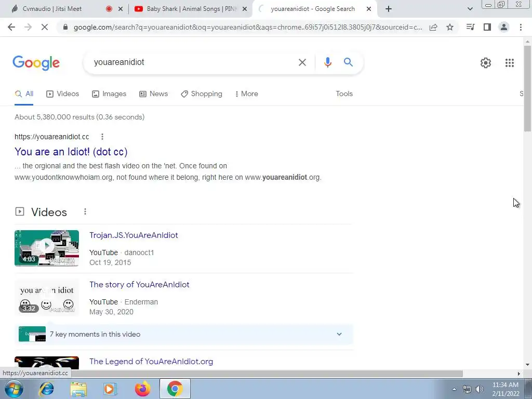Screen dimensions: 532x399
Task: Stop loading the page with X button
Action: (x=45, y=27)
